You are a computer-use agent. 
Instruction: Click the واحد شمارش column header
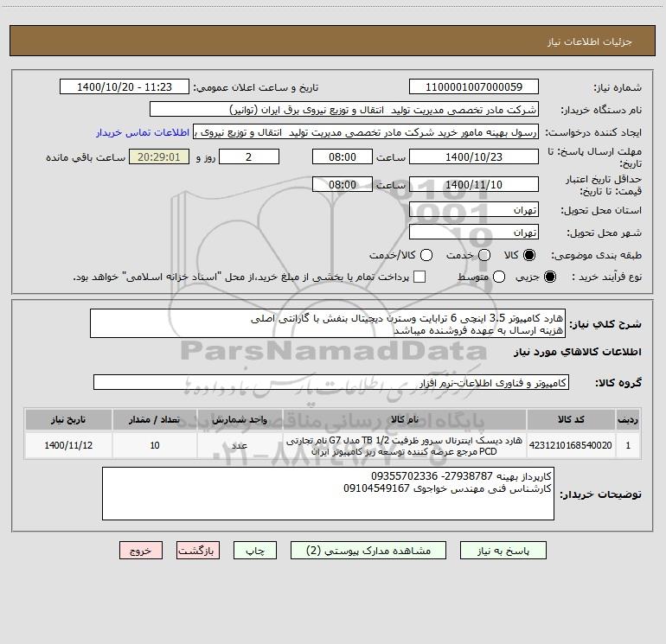[x=240, y=419]
